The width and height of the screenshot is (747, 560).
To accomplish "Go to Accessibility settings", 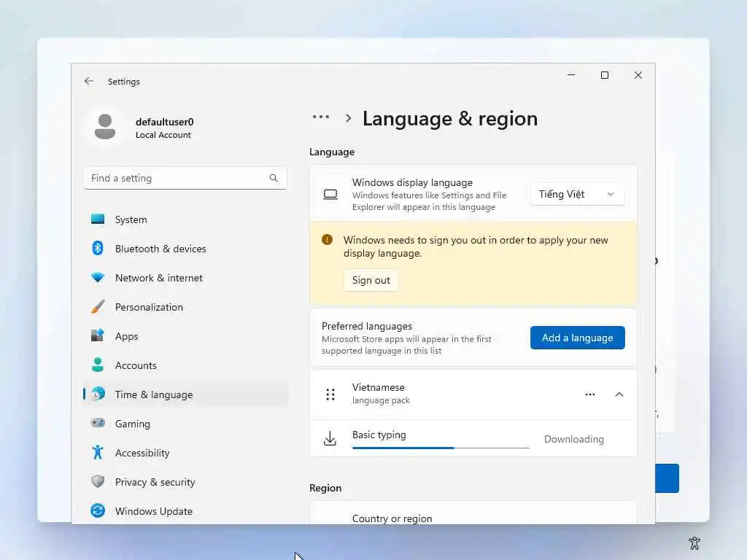I will 186,453.
